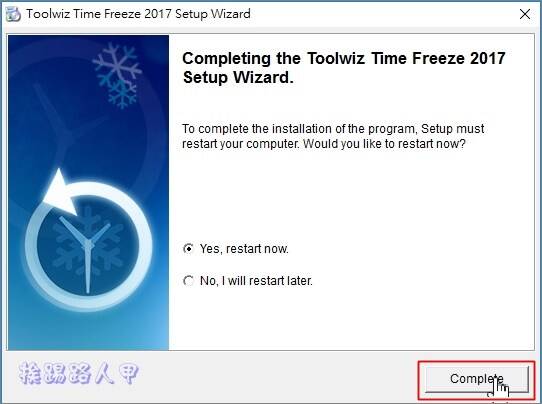This screenshot has height=404, width=542.
Task: Click the glowing circular ring around the clock
Action: pyautogui.click(x=88, y=246)
